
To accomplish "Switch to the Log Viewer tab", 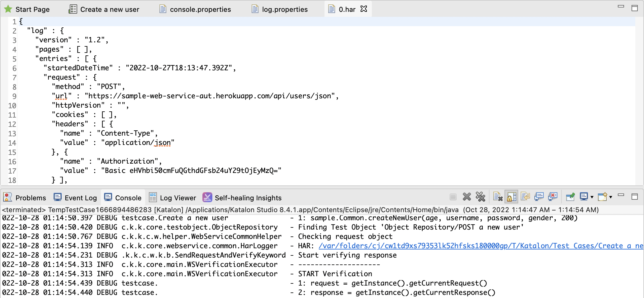I will pos(178,198).
